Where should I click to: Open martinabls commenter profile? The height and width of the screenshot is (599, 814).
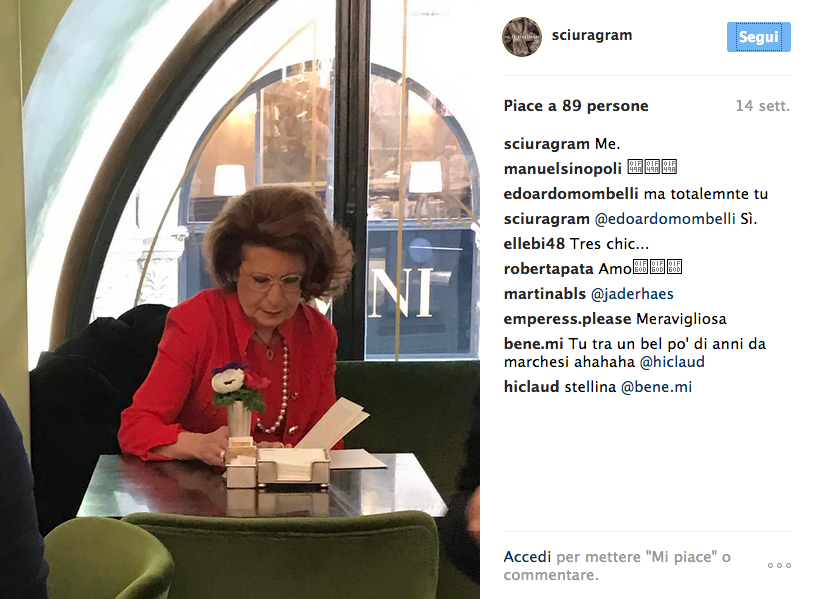pos(545,294)
